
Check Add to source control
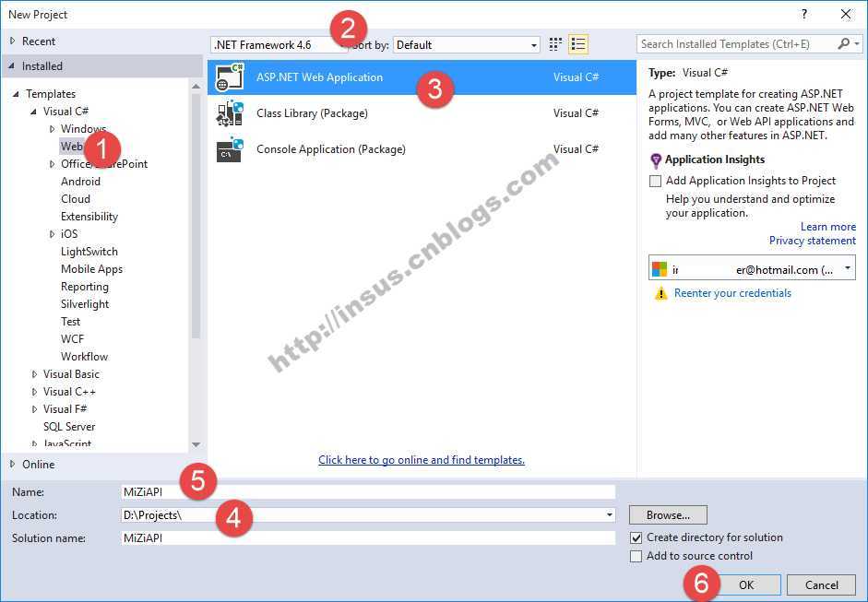coord(636,556)
